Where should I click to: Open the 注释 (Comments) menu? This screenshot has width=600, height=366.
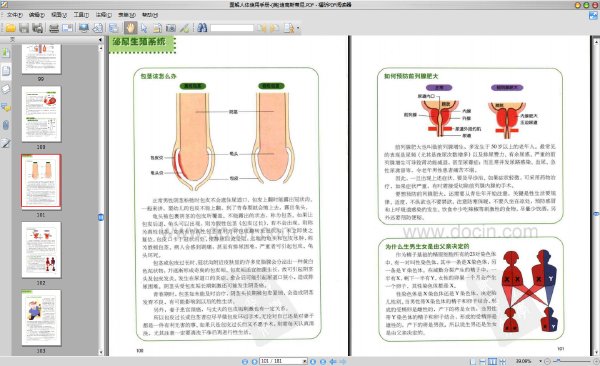[103, 15]
